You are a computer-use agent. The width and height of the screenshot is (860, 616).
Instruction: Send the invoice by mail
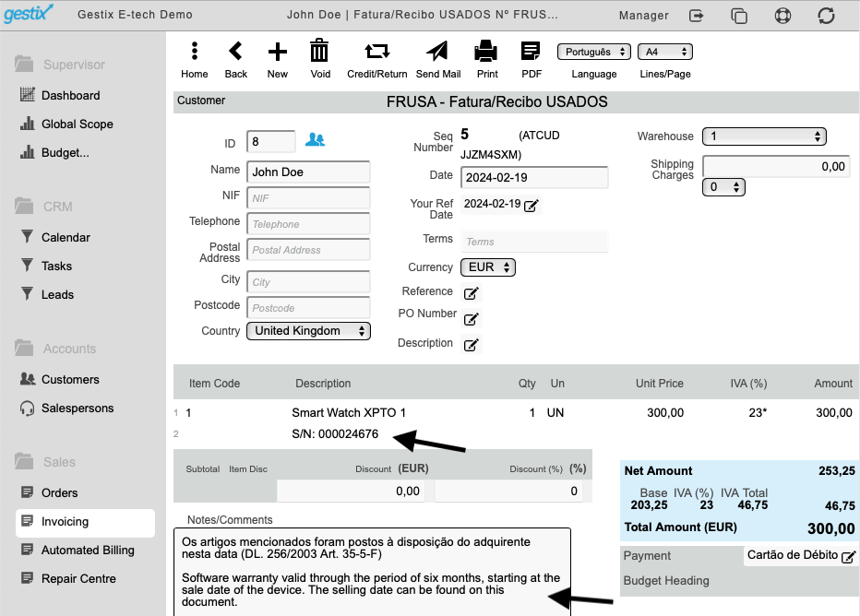pyautogui.click(x=437, y=52)
